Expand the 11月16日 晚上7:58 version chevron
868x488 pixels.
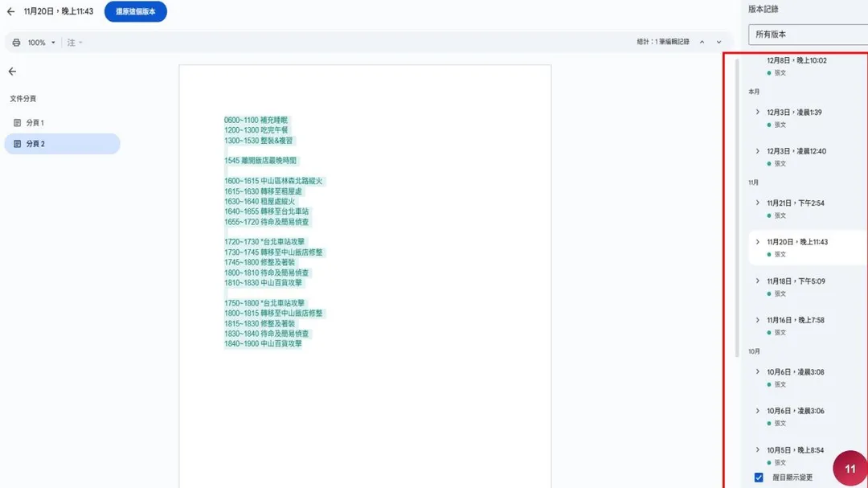[757, 320]
